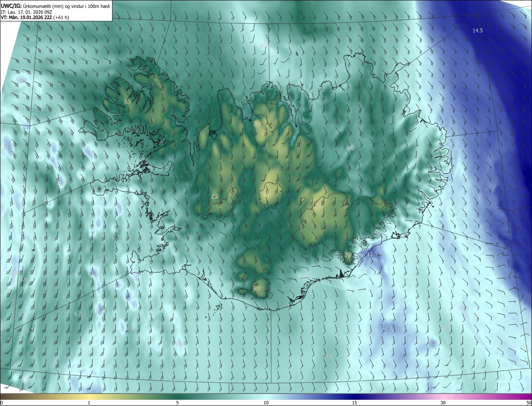Click the precipitation color scale bar
532x406 pixels.
tap(266, 396)
